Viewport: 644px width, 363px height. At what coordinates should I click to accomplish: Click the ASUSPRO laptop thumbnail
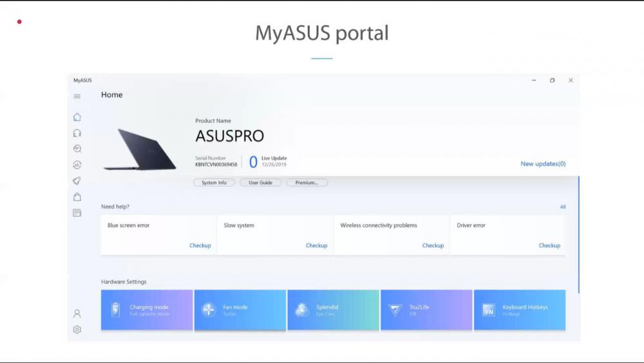pyautogui.click(x=140, y=149)
